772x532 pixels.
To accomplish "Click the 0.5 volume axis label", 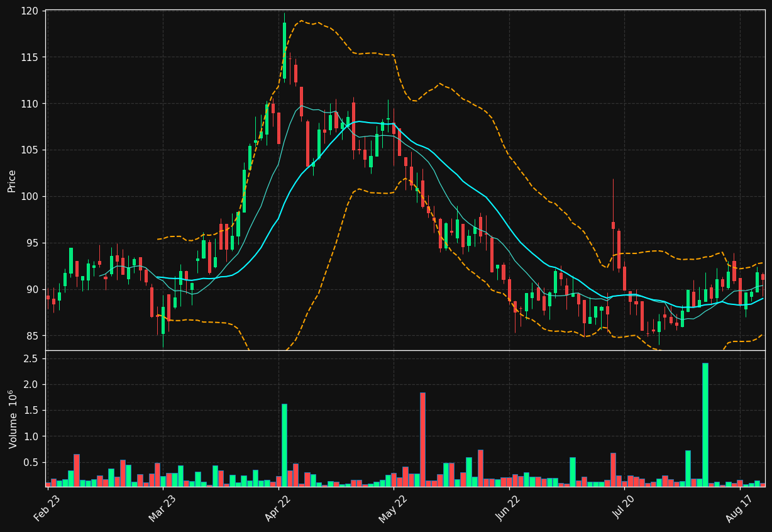I will click(31, 463).
